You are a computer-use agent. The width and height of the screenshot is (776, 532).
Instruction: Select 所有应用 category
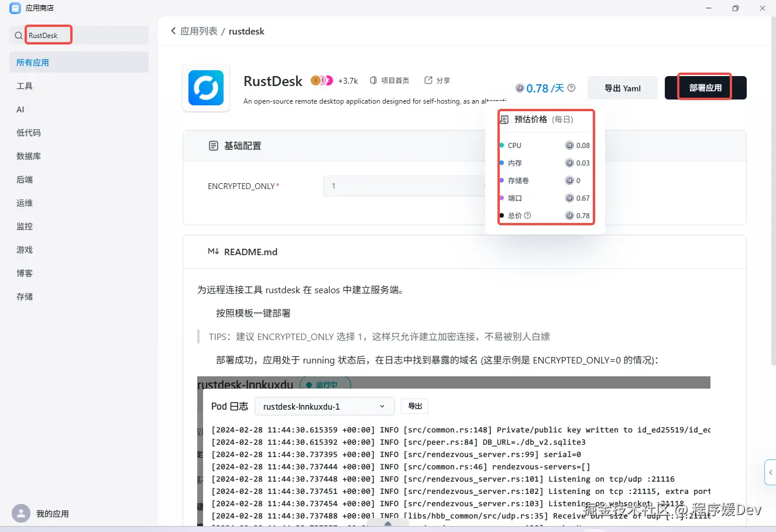79,62
